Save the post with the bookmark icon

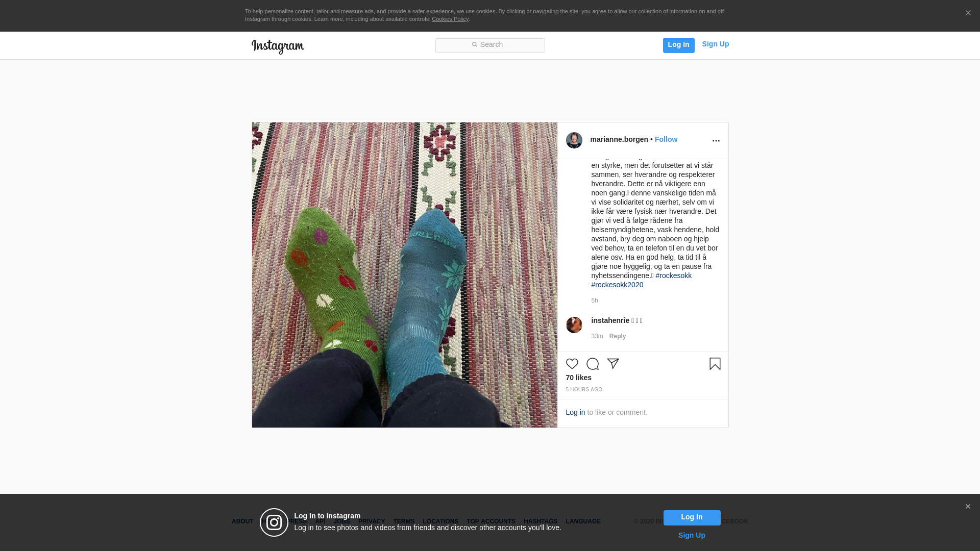[715, 364]
